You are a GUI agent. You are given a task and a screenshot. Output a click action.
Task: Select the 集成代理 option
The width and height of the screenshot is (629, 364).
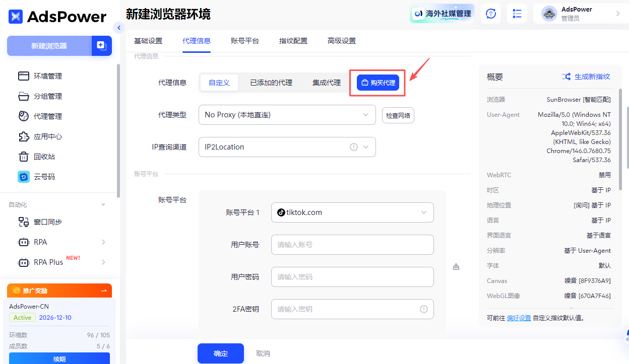click(x=327, y=82)
